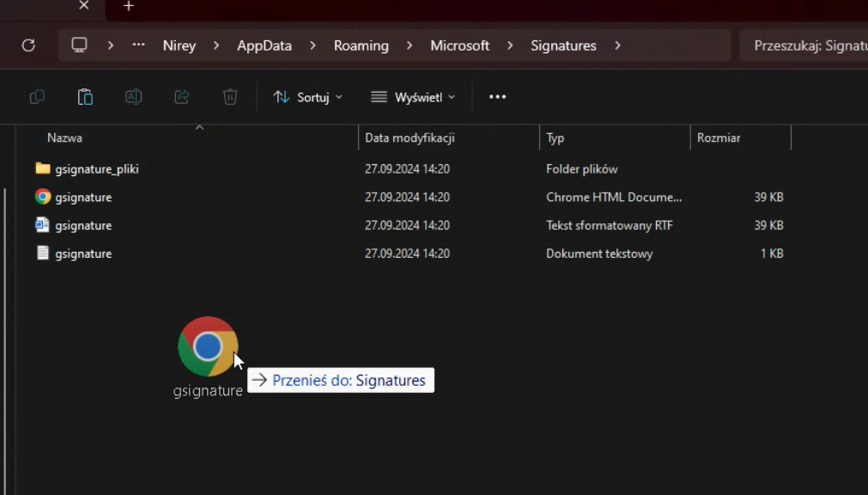Click the Signatures breadcrumb
Screen dimensions: 868x495
pos(563,46)
